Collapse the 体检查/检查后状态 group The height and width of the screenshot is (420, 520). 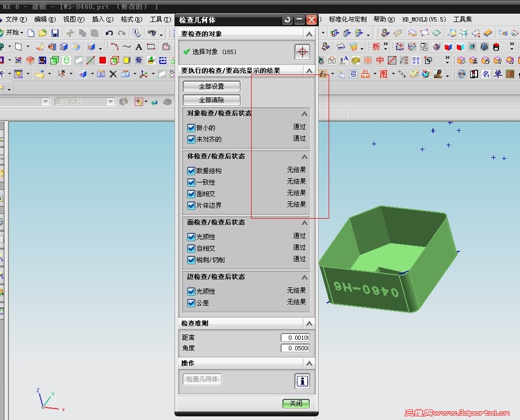pyautogui.click(x=305, y=157)
